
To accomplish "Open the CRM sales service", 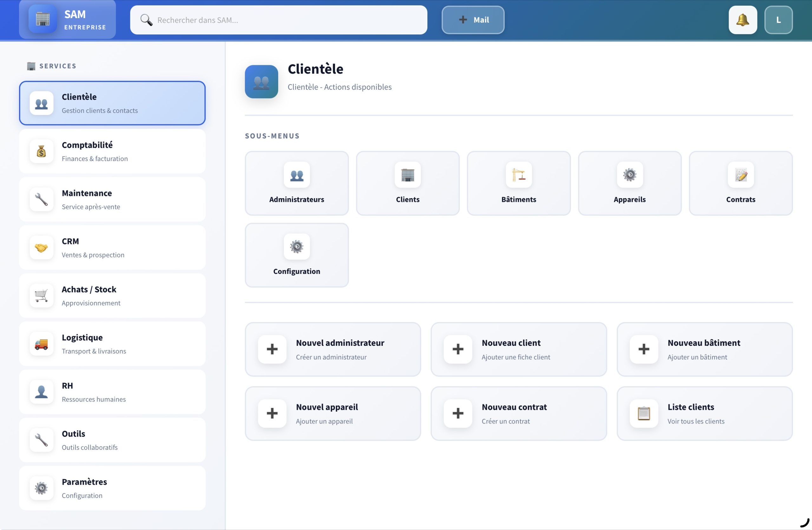I will click(112, 248).
